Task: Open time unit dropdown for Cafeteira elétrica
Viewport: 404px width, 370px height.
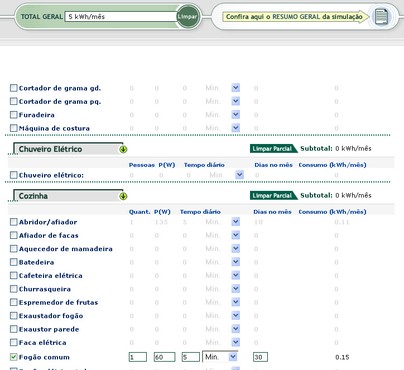Action: (x=236, y=275)
